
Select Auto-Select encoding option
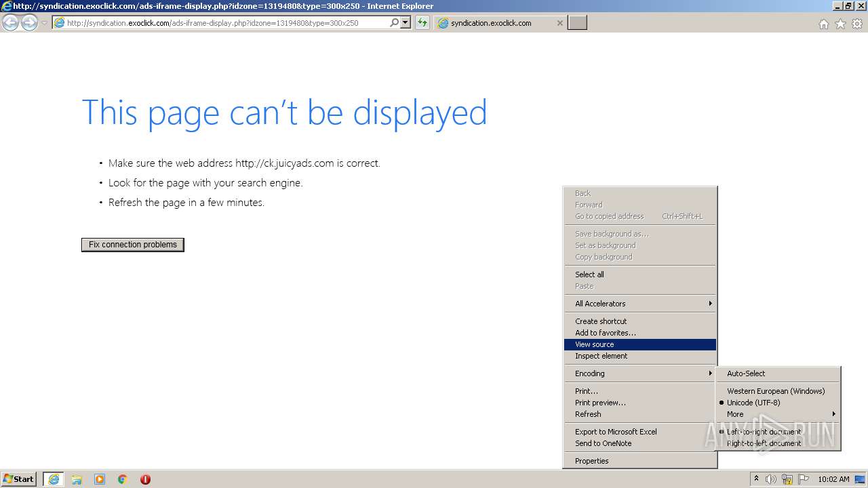(x=778, y=373)
